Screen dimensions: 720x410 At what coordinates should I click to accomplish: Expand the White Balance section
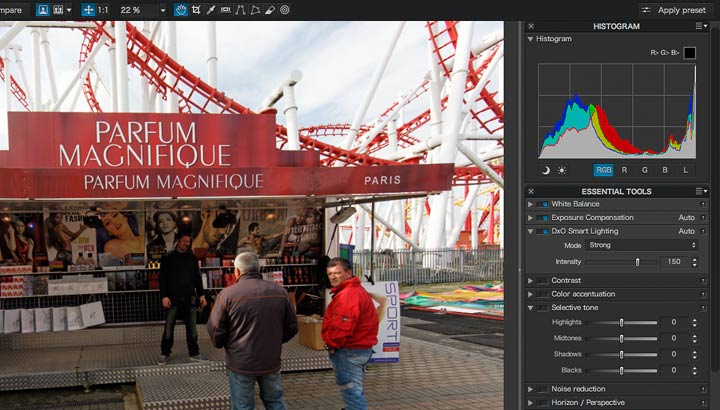[x=530, y=204]
